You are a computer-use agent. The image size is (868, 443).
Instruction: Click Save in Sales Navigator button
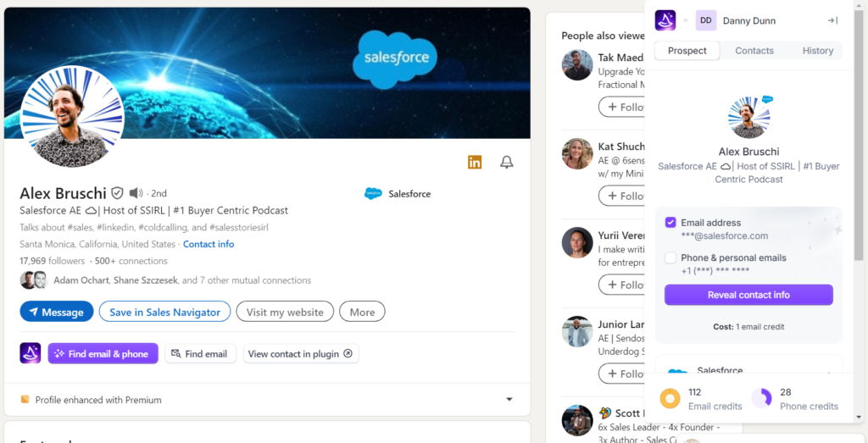point(165,312)
